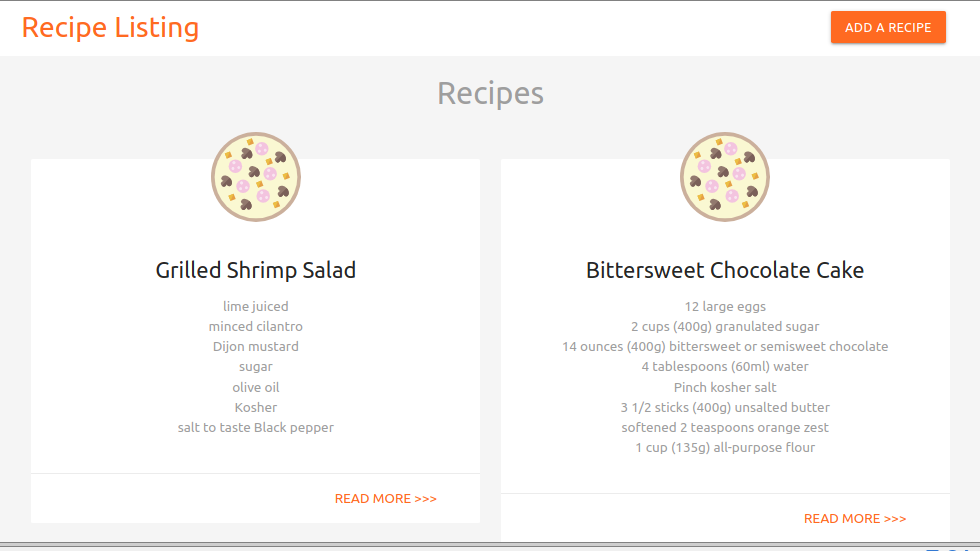Viewport: 980px width, 551px height.
Task: Click "1 cup (135g) all-purpose flour" line
Action: click(x=725, y=447)
